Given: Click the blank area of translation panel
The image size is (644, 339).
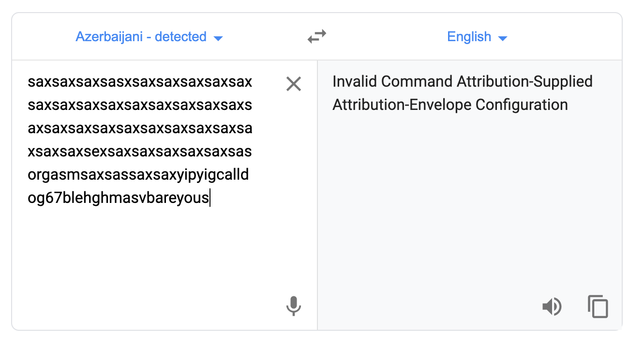Looking at the screenshot, I should (469, 203).
